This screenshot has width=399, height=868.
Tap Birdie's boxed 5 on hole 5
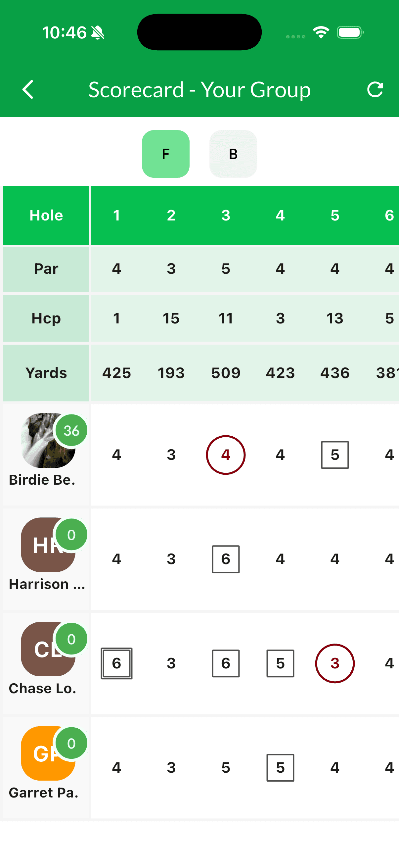pos(335,455)
